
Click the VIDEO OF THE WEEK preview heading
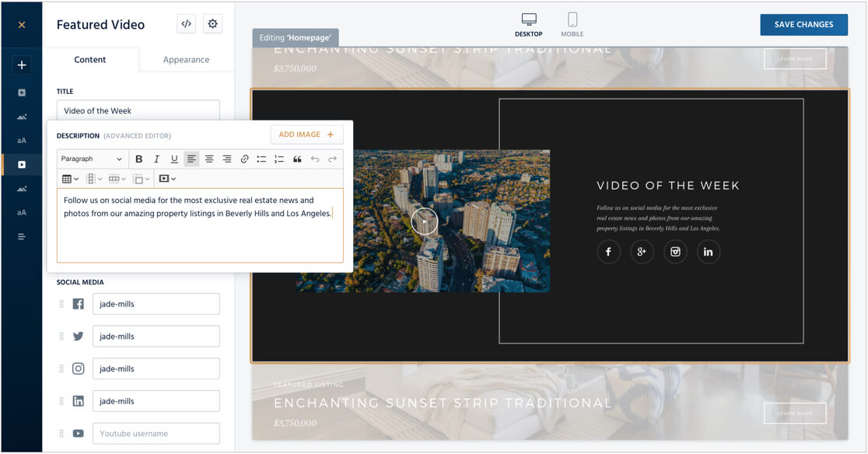point(667,186)
